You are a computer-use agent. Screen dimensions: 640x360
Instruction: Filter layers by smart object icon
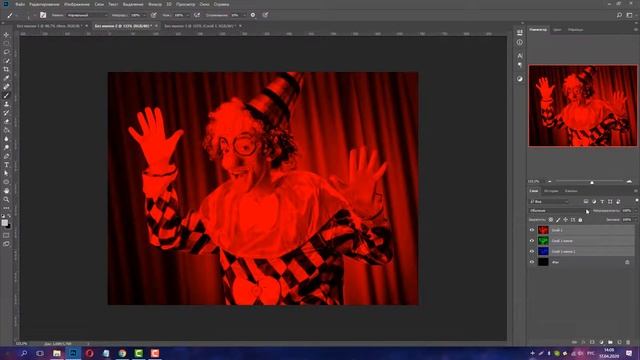[618, 202]
